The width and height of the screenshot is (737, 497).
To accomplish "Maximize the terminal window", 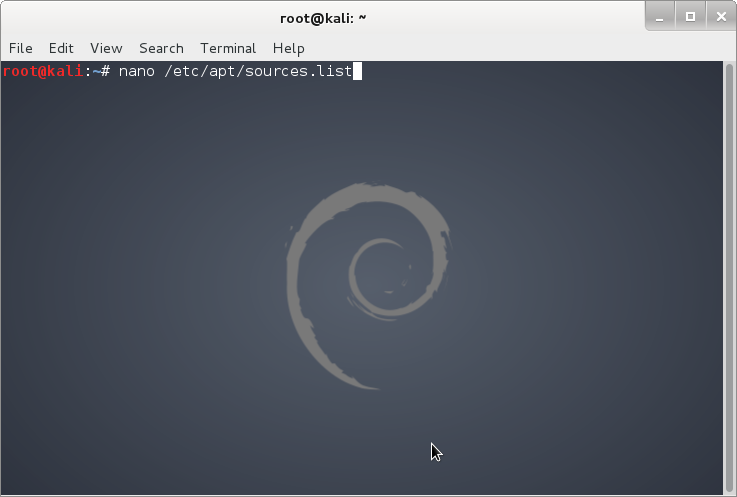I will pos(690,16).
